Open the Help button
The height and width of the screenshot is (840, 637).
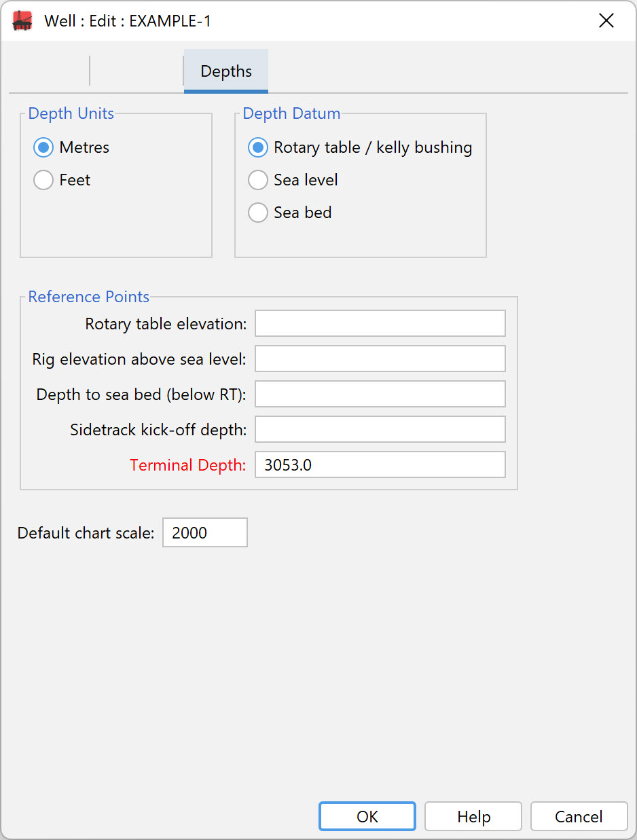tap(473, 816)
